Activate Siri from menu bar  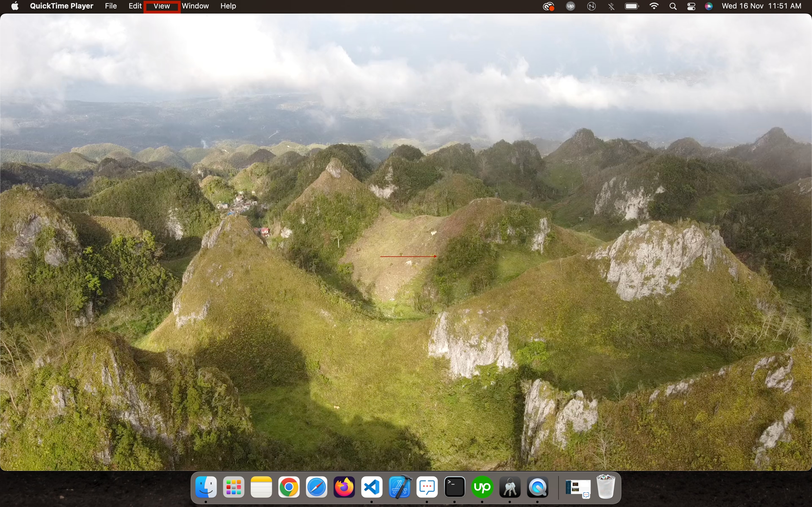point(709,6)
